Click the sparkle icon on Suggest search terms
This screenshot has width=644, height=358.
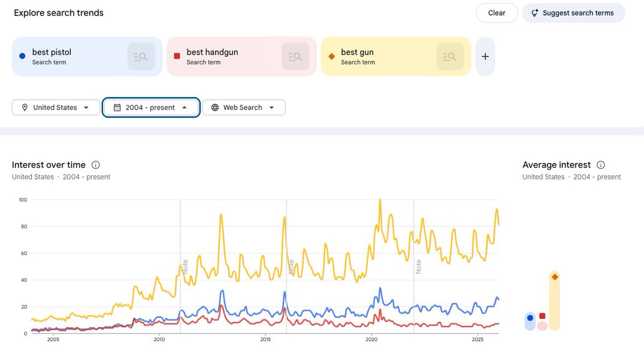[535, 13]
